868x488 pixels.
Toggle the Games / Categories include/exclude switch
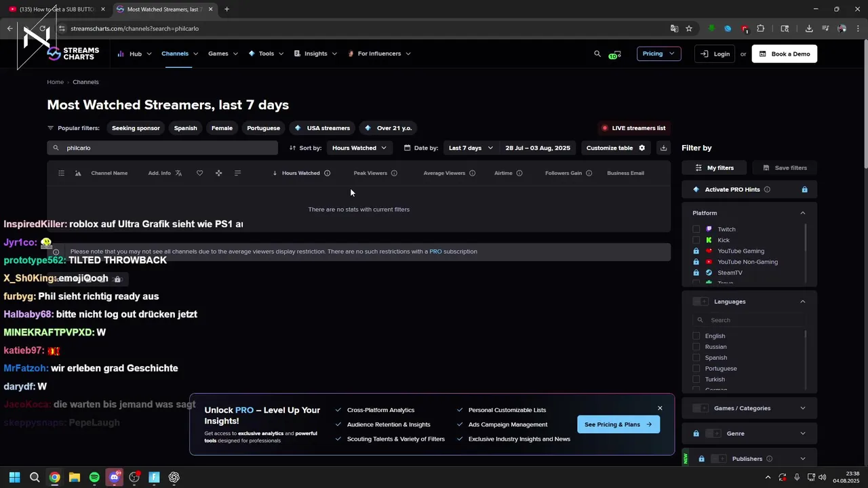coord(701,408)
